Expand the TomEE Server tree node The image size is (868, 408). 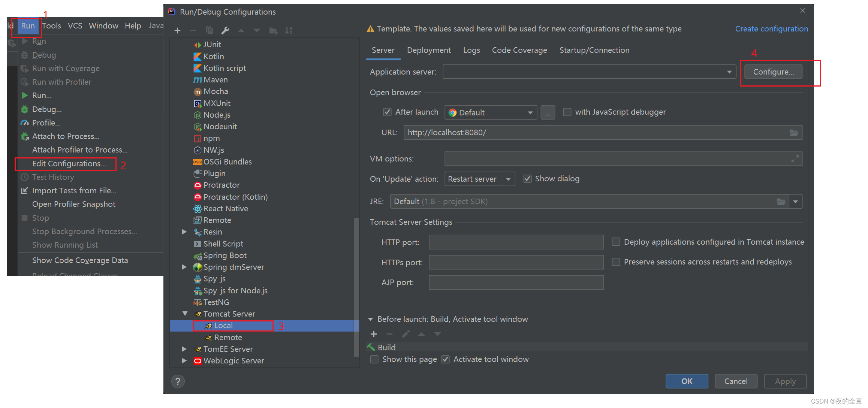(x=184, y=349)
